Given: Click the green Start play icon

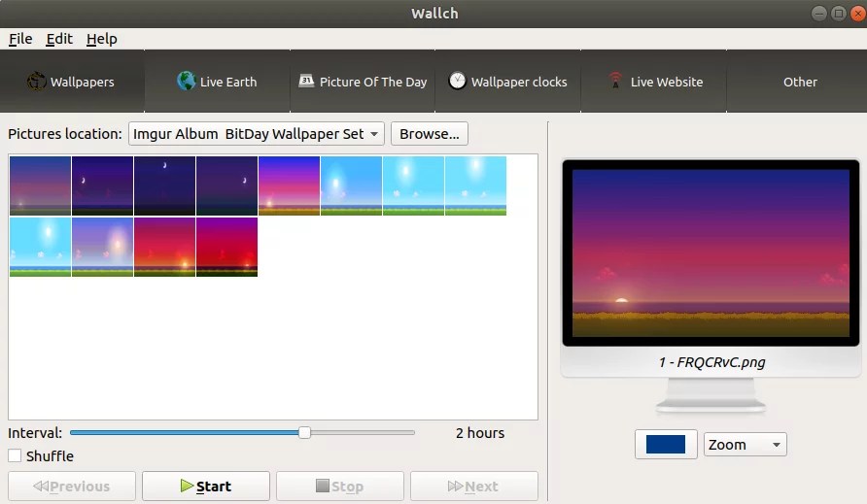Looking at the screenshot, I should (187, 486).
